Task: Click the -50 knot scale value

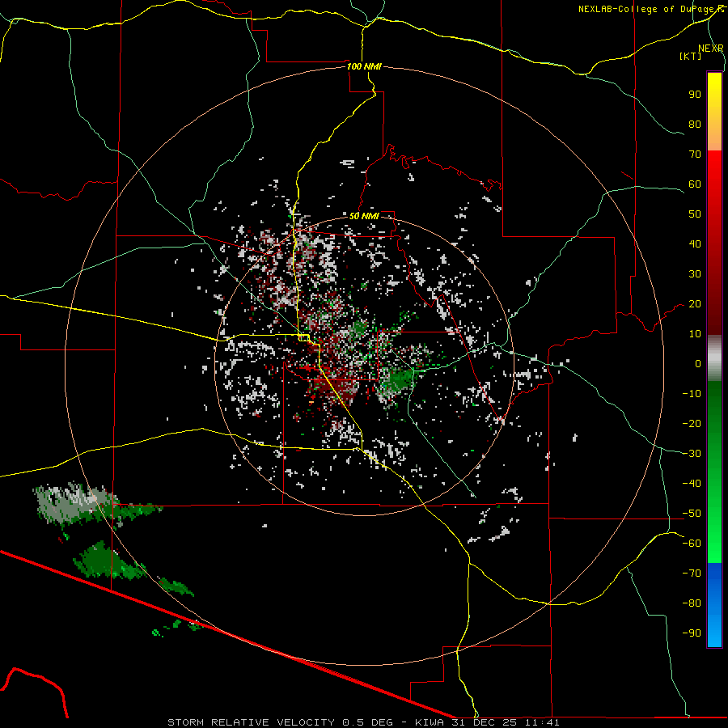Action: pos(692,514)
